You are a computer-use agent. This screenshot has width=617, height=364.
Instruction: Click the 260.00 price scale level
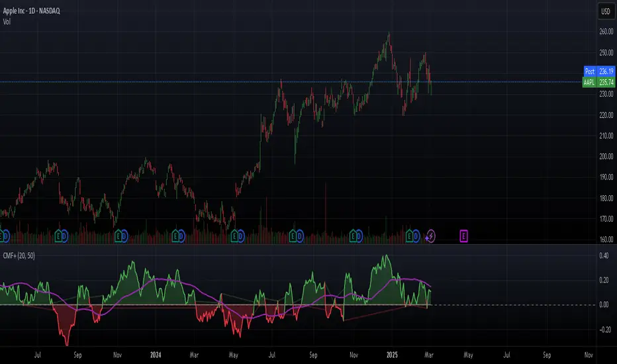point(605,32)
